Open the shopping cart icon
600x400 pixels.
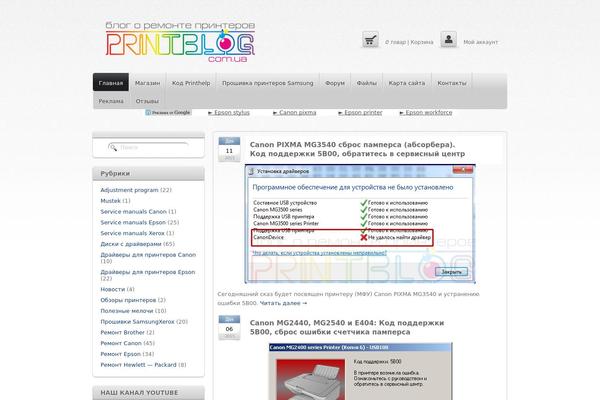tap(370, 40)
